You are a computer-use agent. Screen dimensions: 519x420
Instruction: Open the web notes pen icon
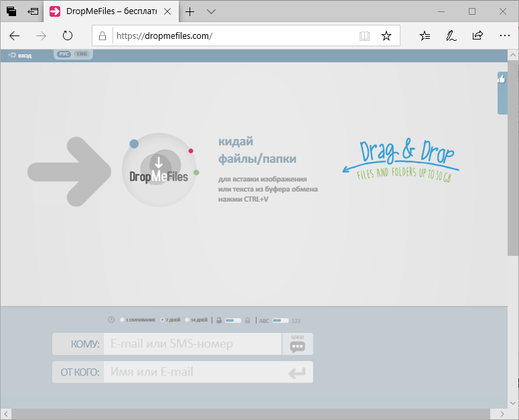pyautogui.click(x=451, y=36)
